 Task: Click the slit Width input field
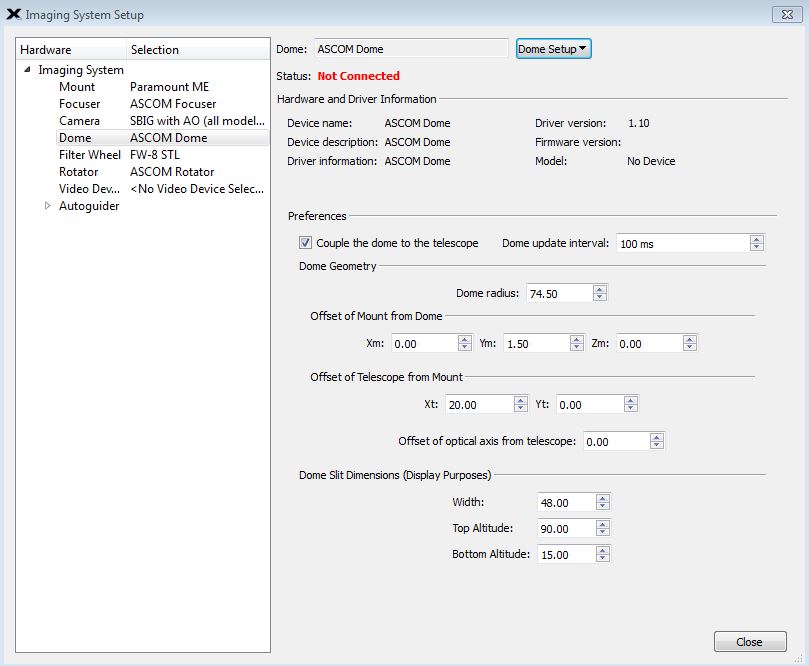pos(567,502)
